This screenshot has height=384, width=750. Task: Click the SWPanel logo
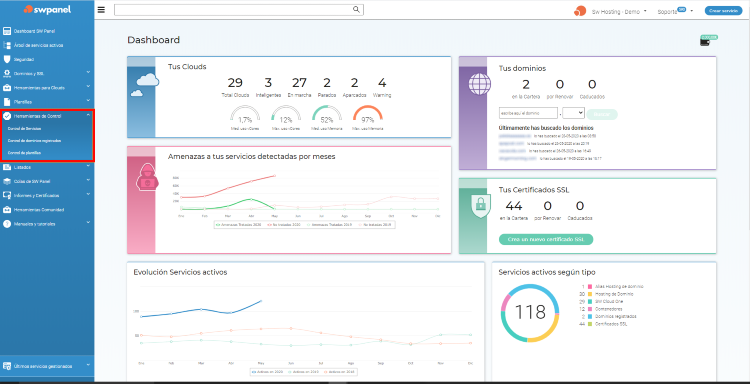point(47,10)
